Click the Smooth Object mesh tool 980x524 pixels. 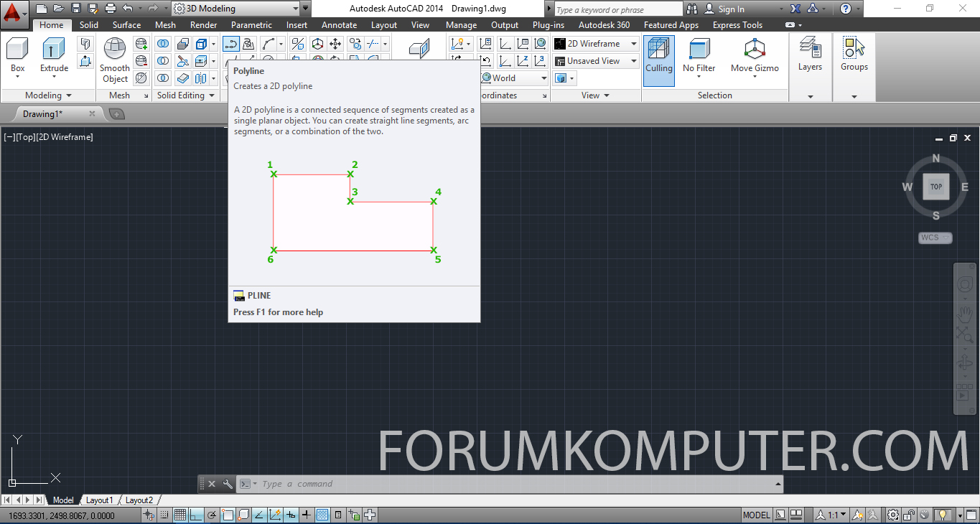pos(115,60)
